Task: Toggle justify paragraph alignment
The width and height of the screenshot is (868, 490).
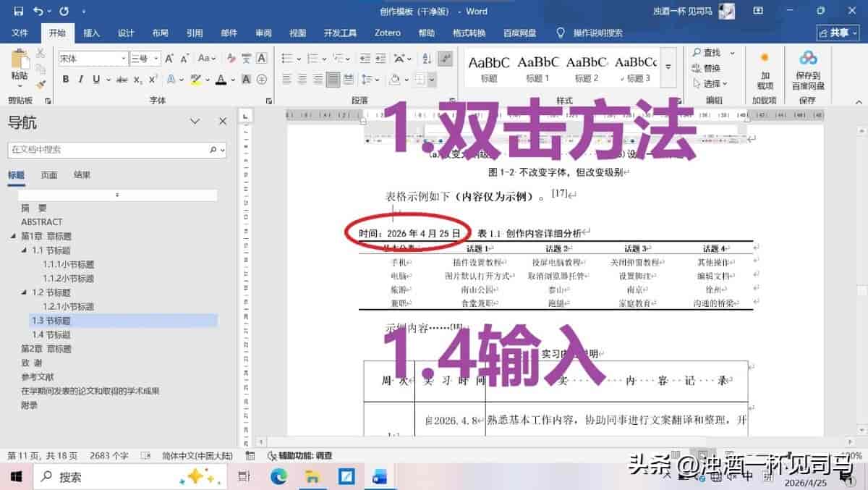Action: click(x=333, y=80)
